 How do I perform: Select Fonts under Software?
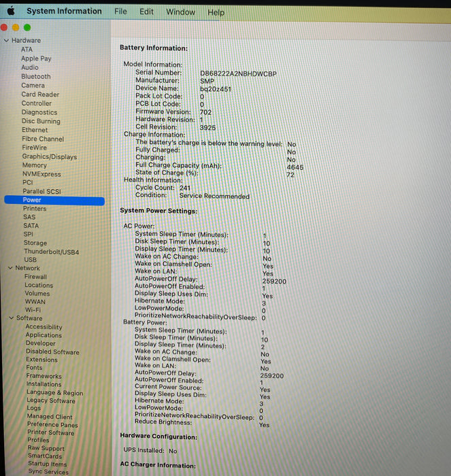(x=34, y=367)
